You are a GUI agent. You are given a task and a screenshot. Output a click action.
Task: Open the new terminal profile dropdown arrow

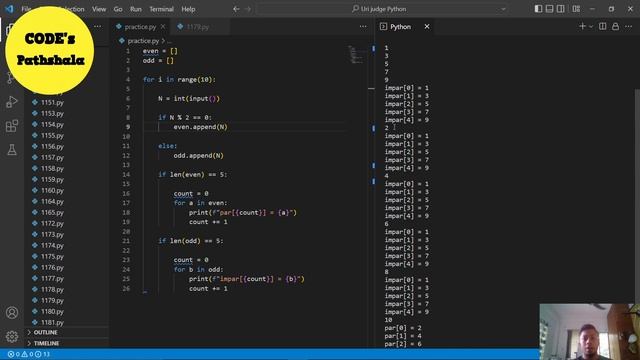click(591, 27)
